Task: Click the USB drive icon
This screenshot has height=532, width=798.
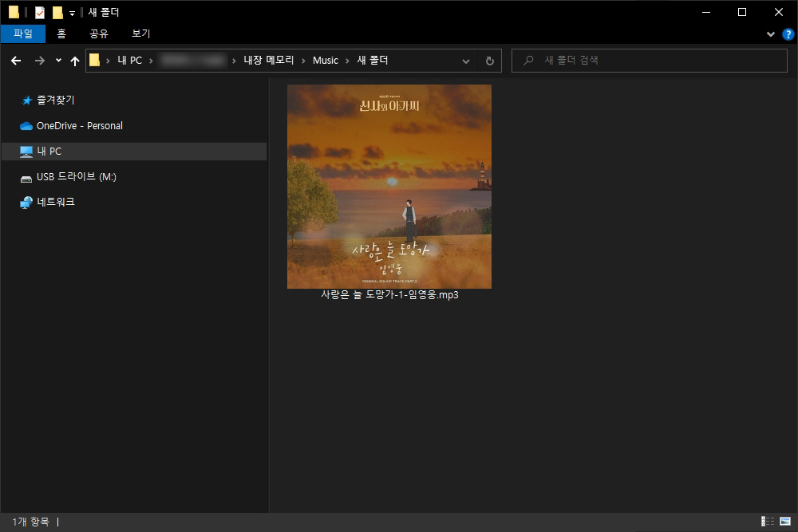Action: [26, 179]
